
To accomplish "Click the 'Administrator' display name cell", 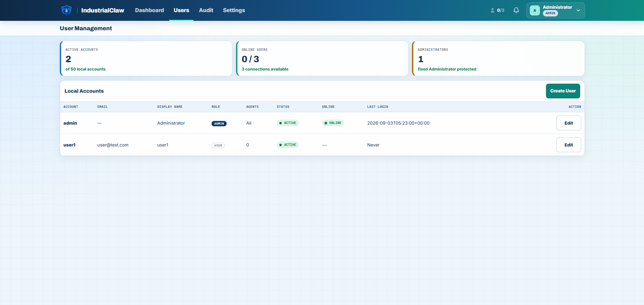I will pos(171,123).
